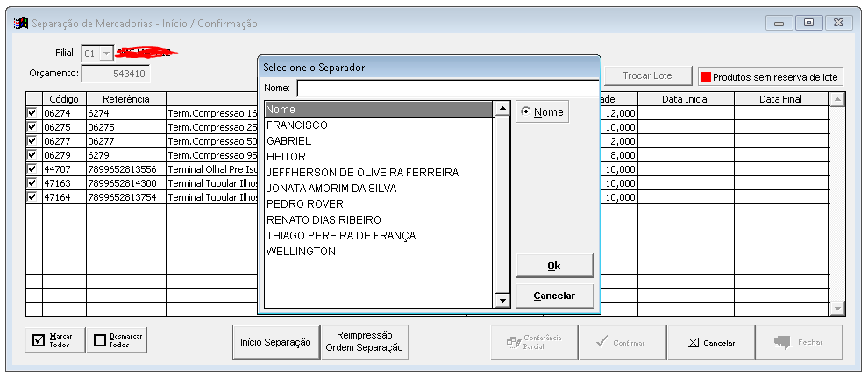Image resolution: width=868 pixels, height=378 pixels.
Task: Click the app icon in the title bar
Action: coord(19,23)
